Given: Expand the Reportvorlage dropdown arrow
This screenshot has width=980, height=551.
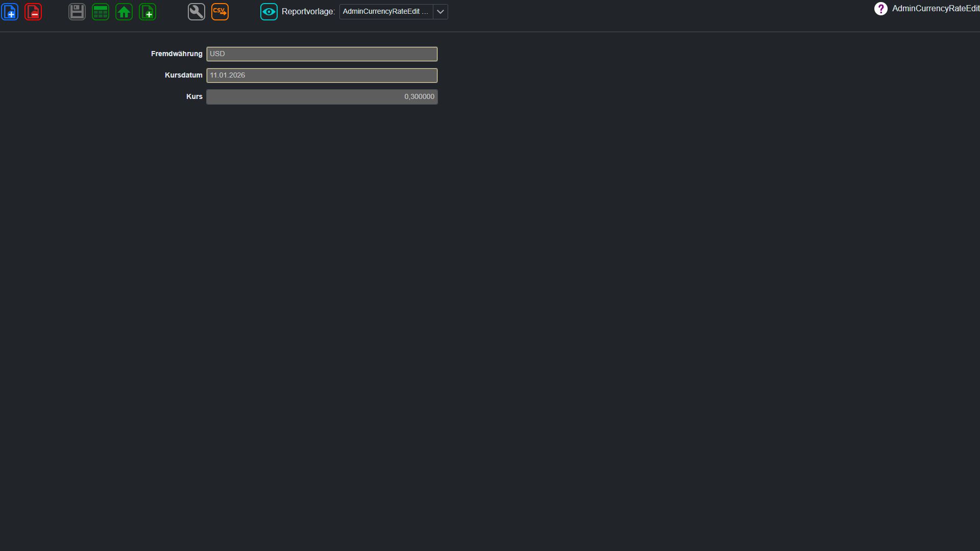Looking at the screenshot, I should (440, 12).
